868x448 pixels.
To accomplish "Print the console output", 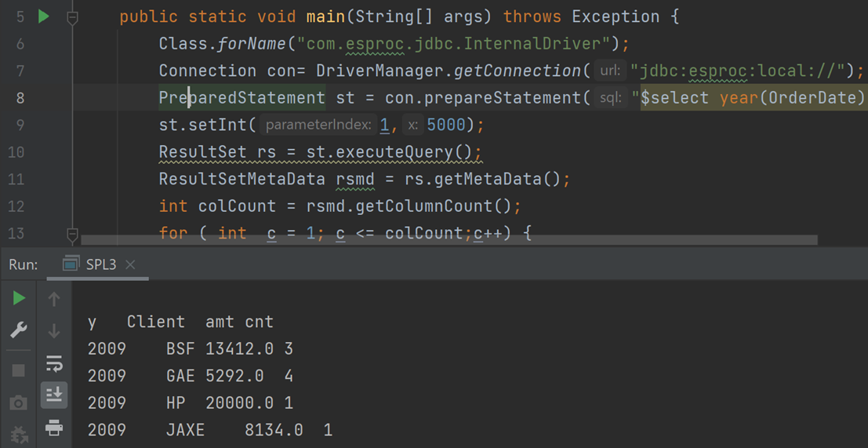I will tap(54, 428).
